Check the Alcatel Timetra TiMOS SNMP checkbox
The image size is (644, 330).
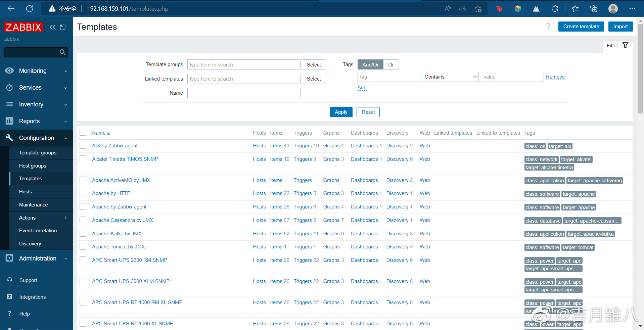(x=83, y=159)
